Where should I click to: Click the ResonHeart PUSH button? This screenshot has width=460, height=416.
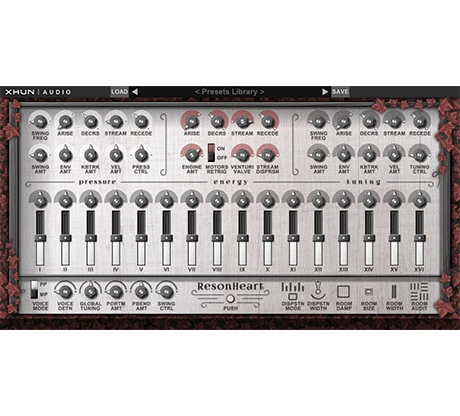click(x=230, y=299)
